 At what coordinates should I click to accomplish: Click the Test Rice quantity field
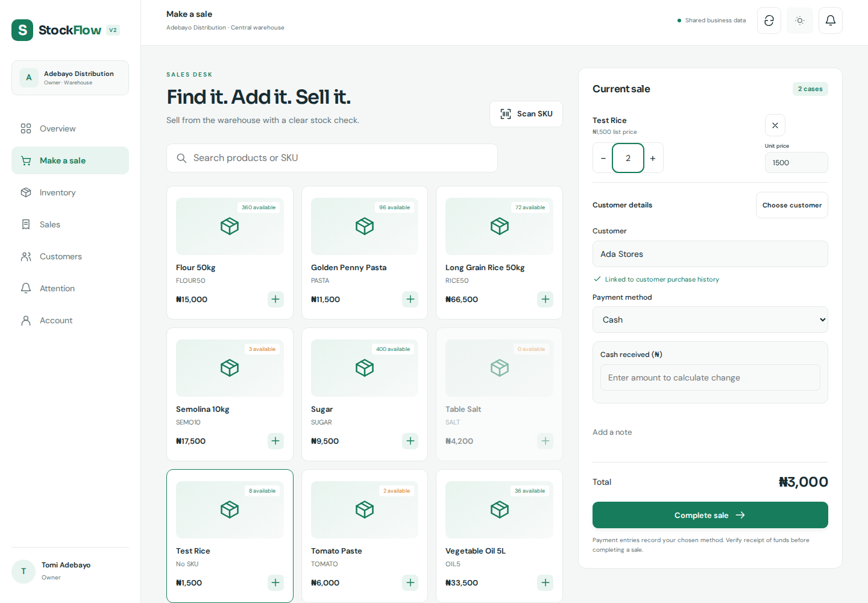coord(628,158)
